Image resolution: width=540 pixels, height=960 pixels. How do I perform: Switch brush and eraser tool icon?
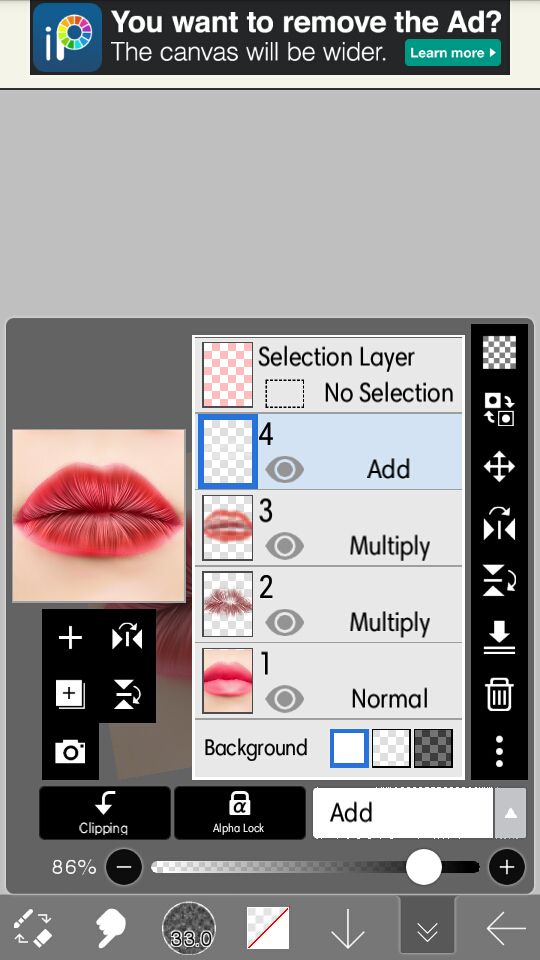pos(32,928)
